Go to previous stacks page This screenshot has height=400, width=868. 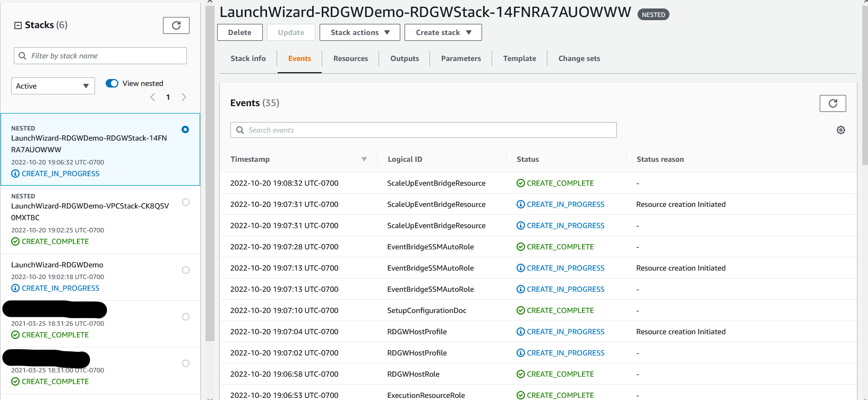click(153, 97)
